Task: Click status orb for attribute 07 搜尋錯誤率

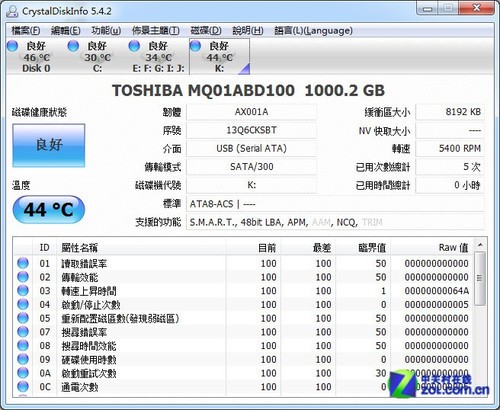Action: point(23,332)
